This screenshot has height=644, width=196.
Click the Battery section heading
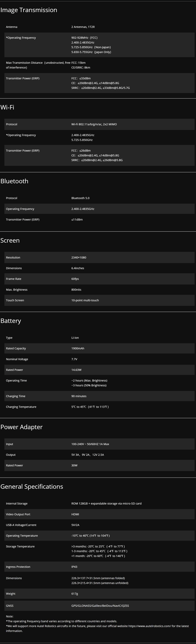click(x=11, y=321)
